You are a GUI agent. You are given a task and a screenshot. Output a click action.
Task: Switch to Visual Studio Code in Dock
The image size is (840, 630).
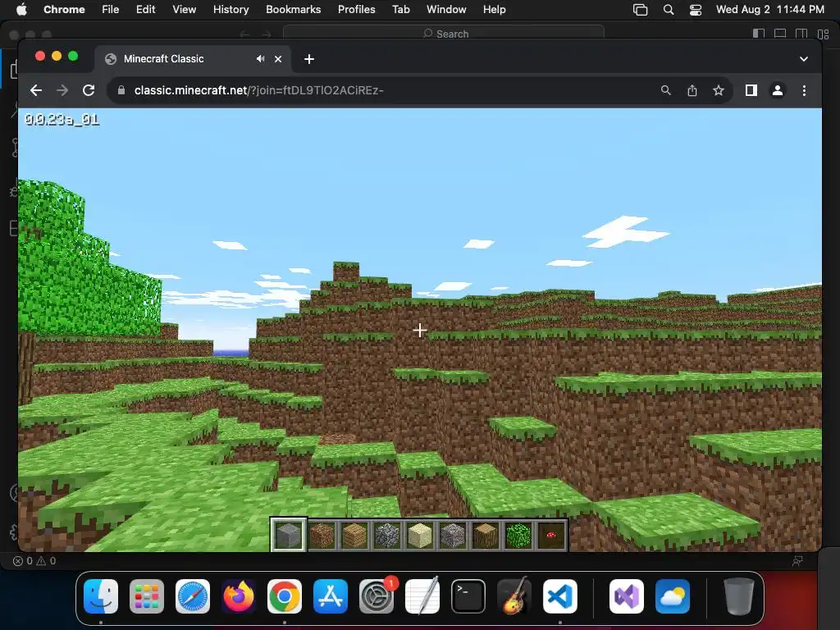559,596
